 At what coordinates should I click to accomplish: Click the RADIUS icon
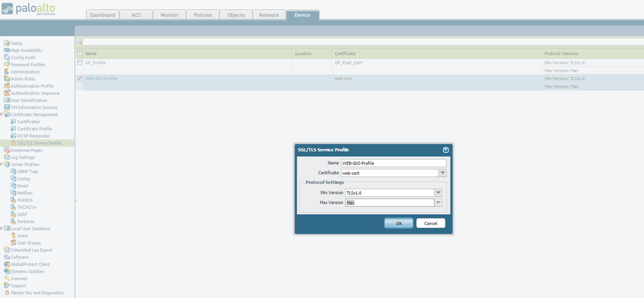click(14, 200)
